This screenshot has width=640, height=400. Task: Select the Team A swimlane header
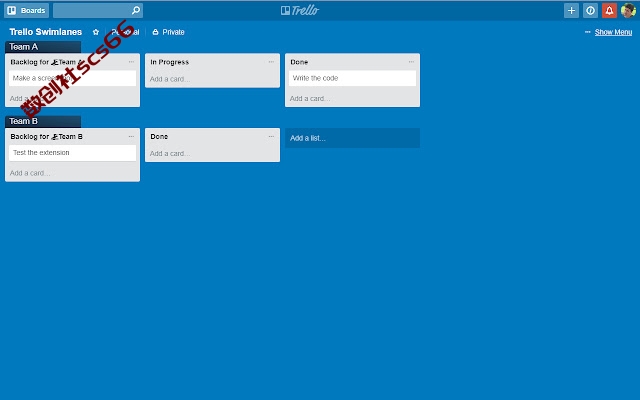tap(43, 47)
